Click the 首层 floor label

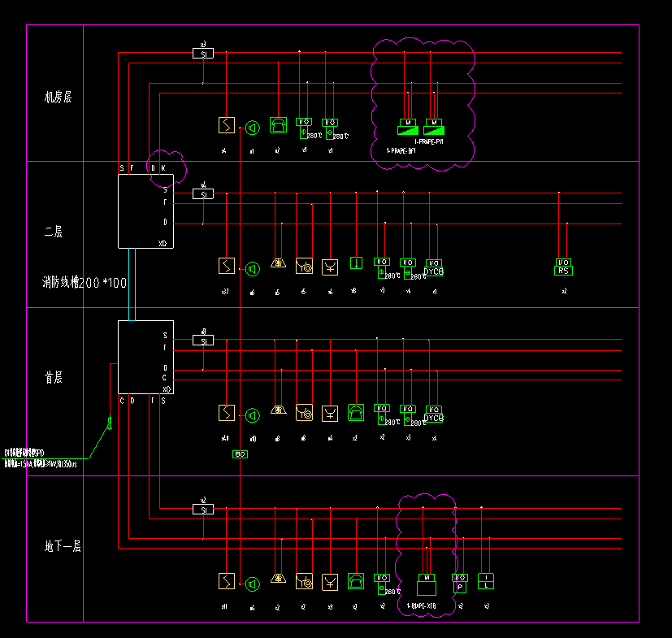pos(54,377)
